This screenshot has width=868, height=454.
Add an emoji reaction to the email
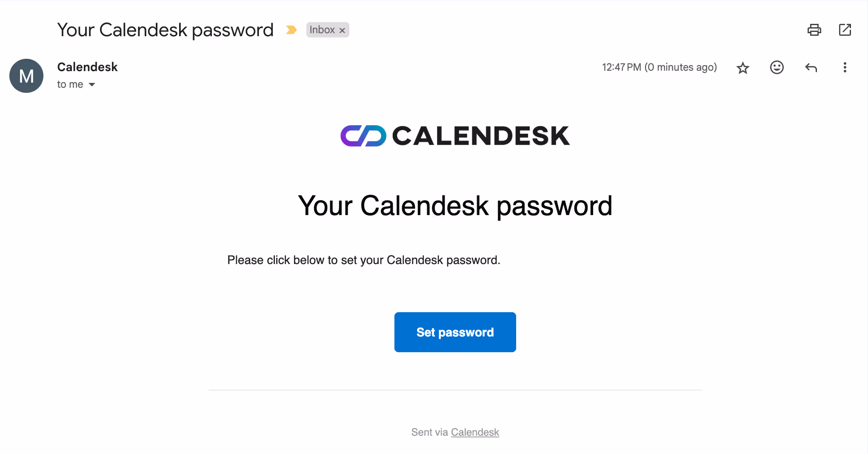point(777,67)
